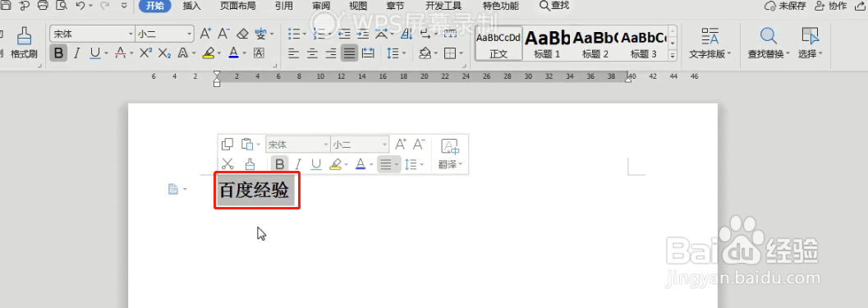Switch to the 页面布局 tab
This screenshot has width=868, height=308.
click(x=237, y=6)
